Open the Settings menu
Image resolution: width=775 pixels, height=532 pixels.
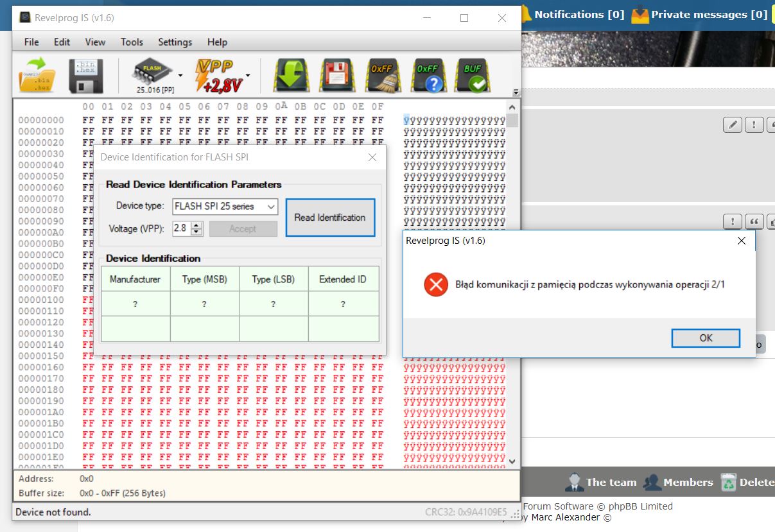(175, 42)
